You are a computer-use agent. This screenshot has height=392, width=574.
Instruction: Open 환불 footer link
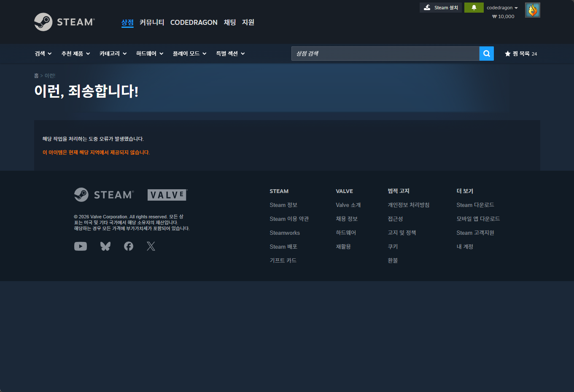[393, 260]
